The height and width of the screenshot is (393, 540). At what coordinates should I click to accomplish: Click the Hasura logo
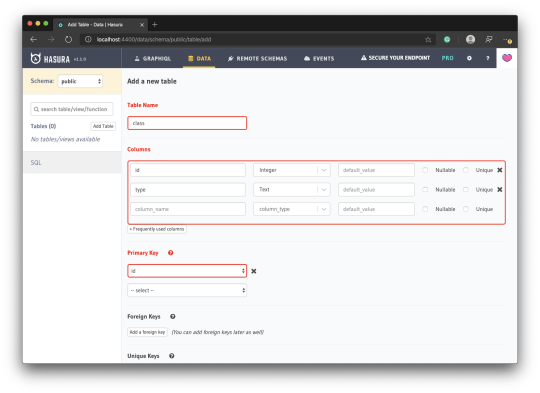tap(50, 59)
